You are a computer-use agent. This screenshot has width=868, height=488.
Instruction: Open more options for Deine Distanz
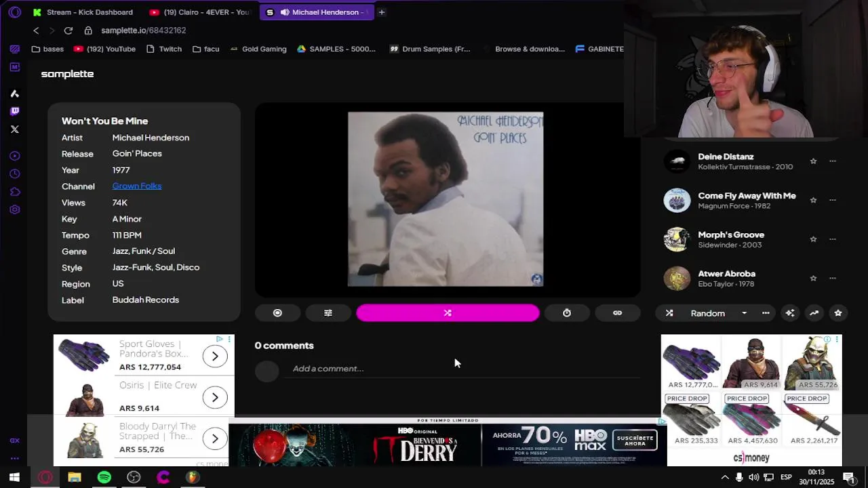click(x=833, y=161)
